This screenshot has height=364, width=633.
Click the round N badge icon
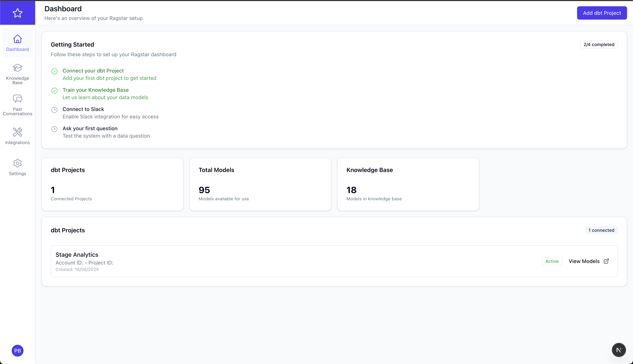click(x=619, y=350)
